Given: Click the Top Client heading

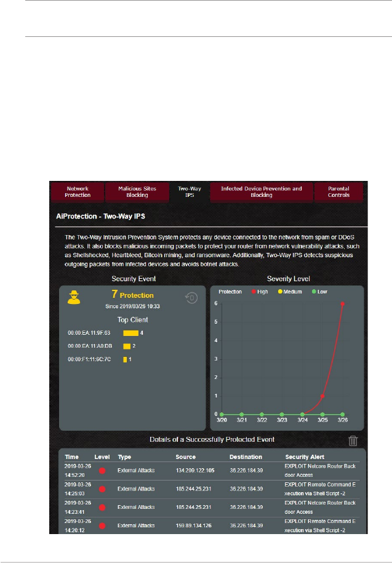Looking at the screenshot, I should (132, 319).
